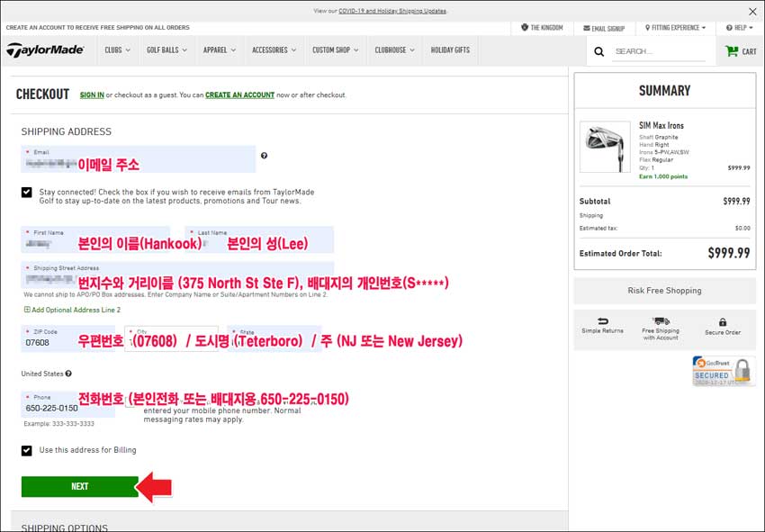Screen dimensions: 765x532
Task: Expand Add Optional Address Line 2
Action: coord(72,310)
